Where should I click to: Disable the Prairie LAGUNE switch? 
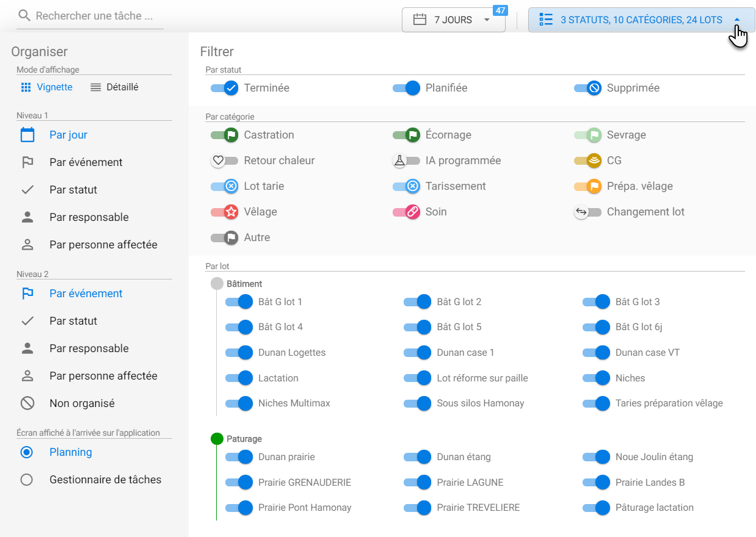(418, 482)
